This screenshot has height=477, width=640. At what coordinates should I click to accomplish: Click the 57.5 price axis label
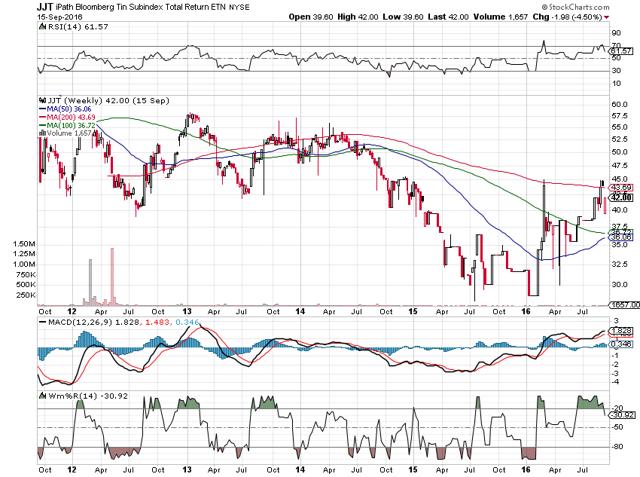click(619, 116)
